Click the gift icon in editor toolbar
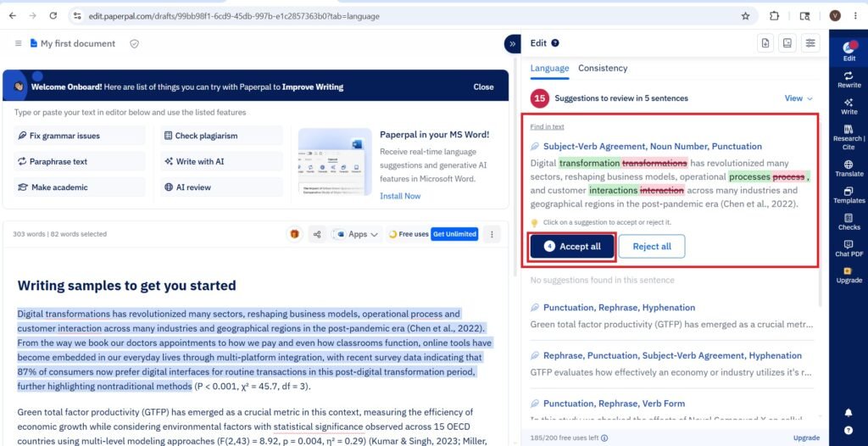 click(x=294, y=234)
